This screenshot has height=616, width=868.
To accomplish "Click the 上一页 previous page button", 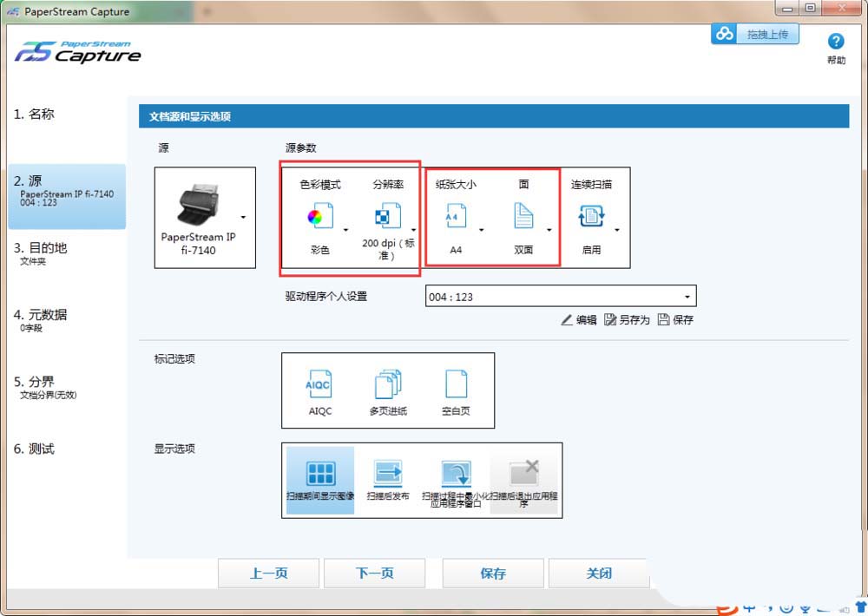I will [268, 573].
